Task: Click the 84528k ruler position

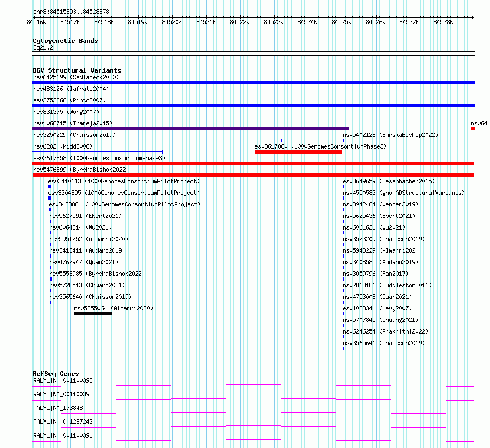Action: [443, 22]
